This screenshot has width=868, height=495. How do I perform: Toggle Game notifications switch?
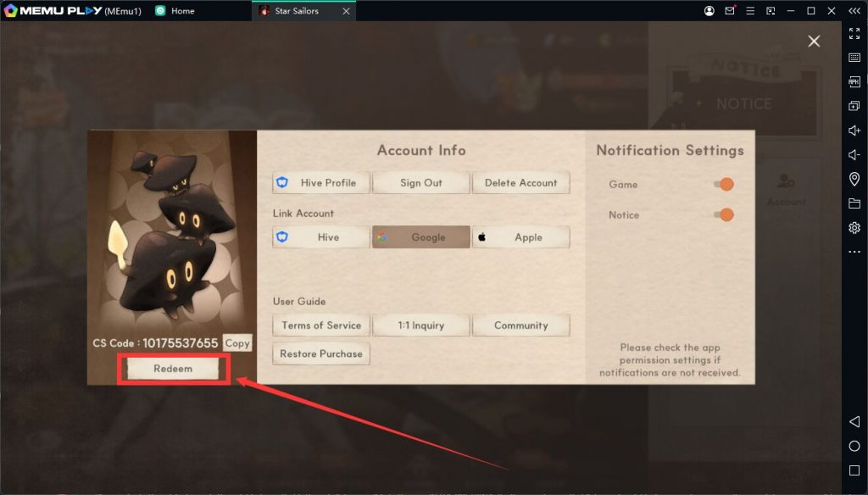(724, 185)
